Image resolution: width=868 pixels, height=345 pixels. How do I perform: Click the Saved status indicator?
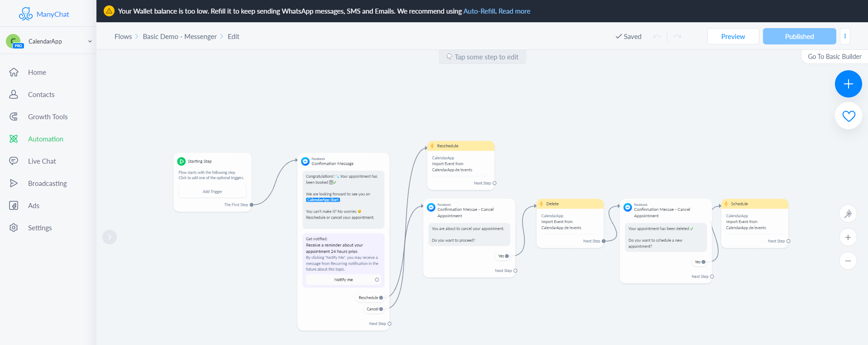628,37
